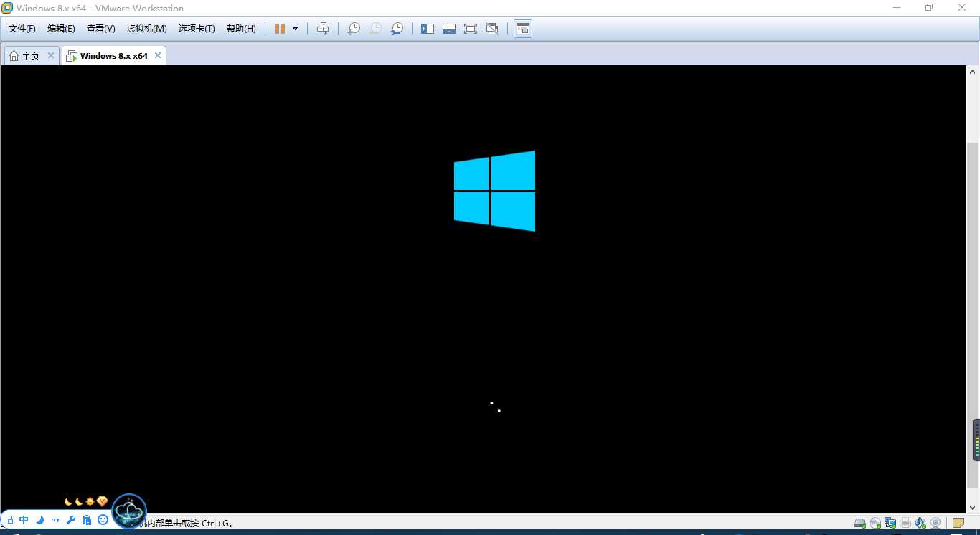This screenshot has width=980, height=535.
Task: Click the hard disk device status icon
Action: point(860,523)
